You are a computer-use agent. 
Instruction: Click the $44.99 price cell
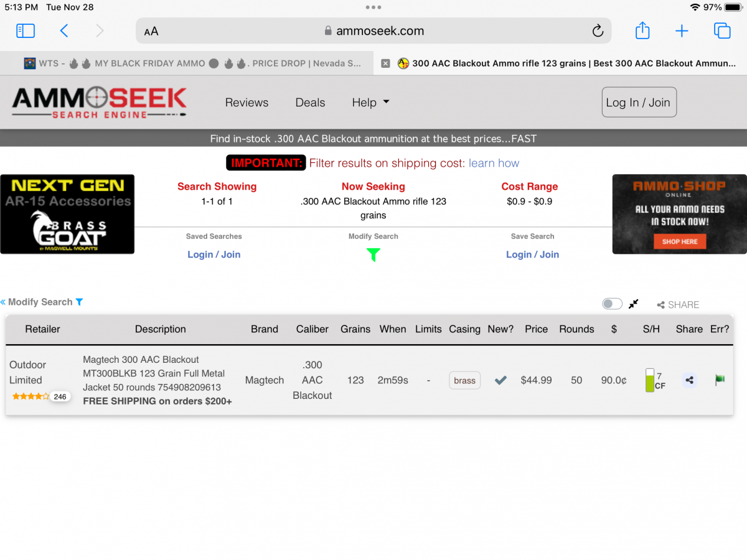(x=536, y=380)
